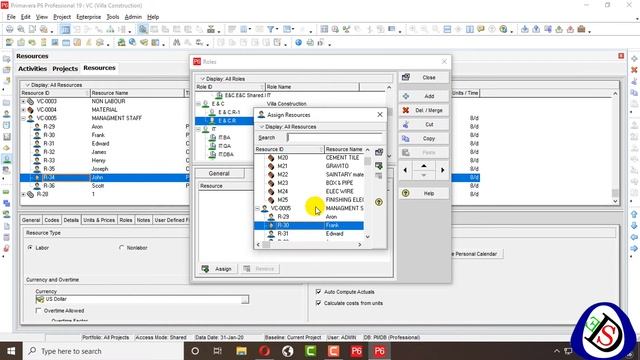This screenshot has width=640, height=360.
Task: Click the blue up arrow on right sidebar
Action: [634, 214]
